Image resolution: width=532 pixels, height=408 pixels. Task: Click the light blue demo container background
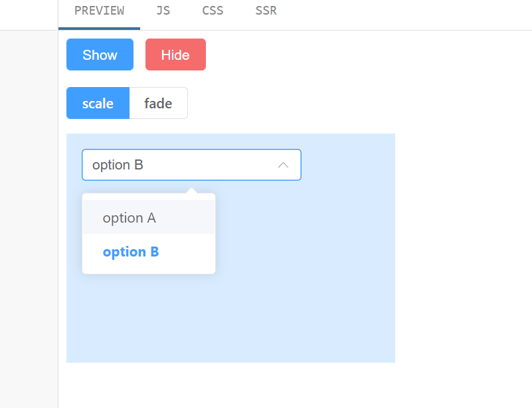click(x=332, y=312)
